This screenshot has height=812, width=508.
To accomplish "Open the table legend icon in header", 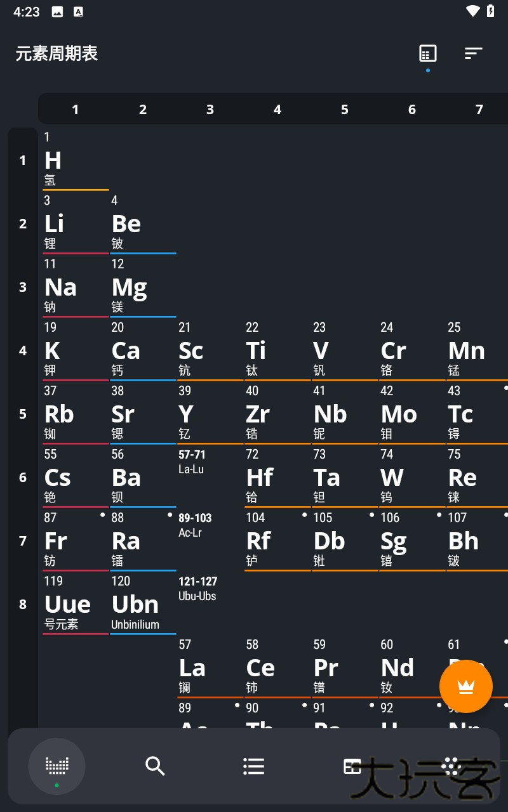I will coord(428,54).
